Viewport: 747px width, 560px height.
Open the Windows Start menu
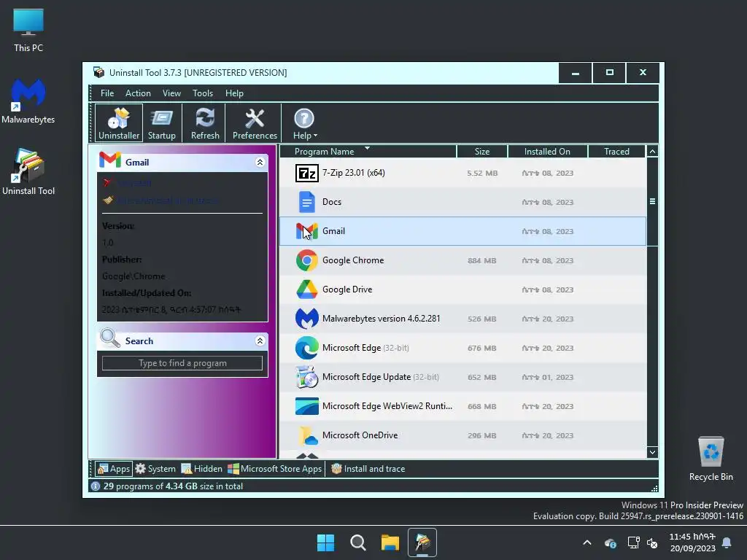pyautogui.click(x=326, y=542)
